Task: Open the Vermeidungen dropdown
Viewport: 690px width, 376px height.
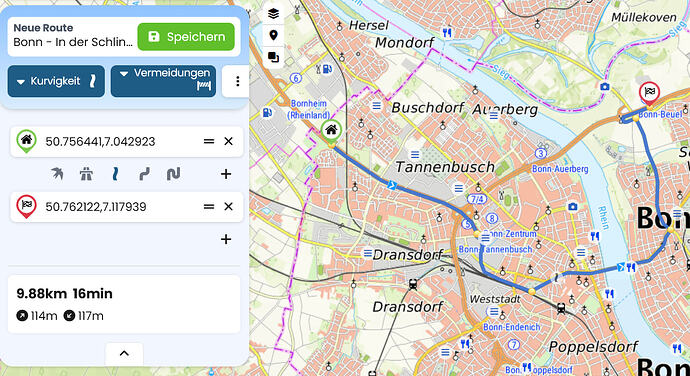Action: pos(163,81)
